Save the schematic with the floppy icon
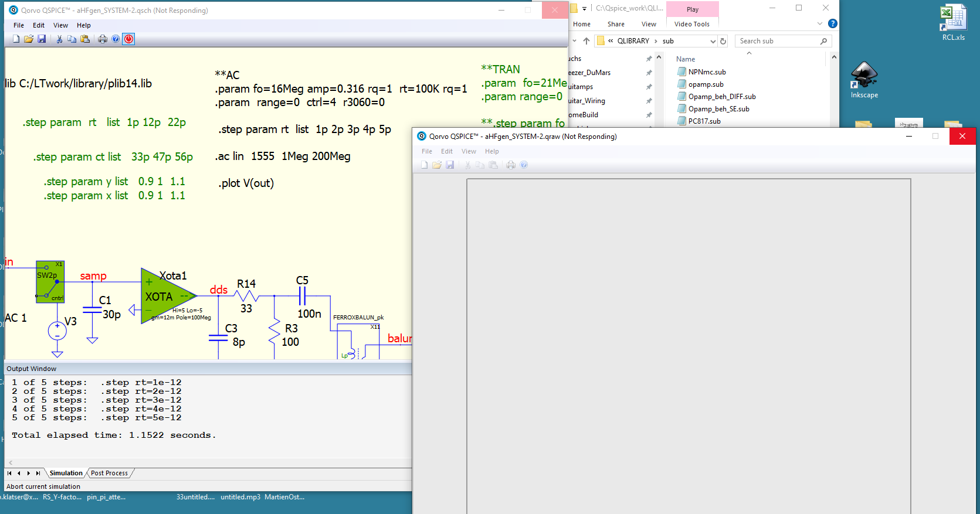 coord(42,39)
